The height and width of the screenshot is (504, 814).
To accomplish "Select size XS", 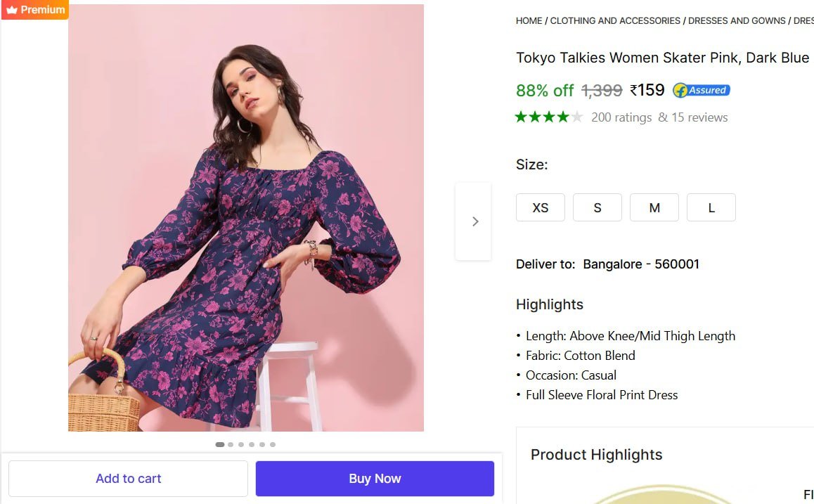I will click(540, 208).
